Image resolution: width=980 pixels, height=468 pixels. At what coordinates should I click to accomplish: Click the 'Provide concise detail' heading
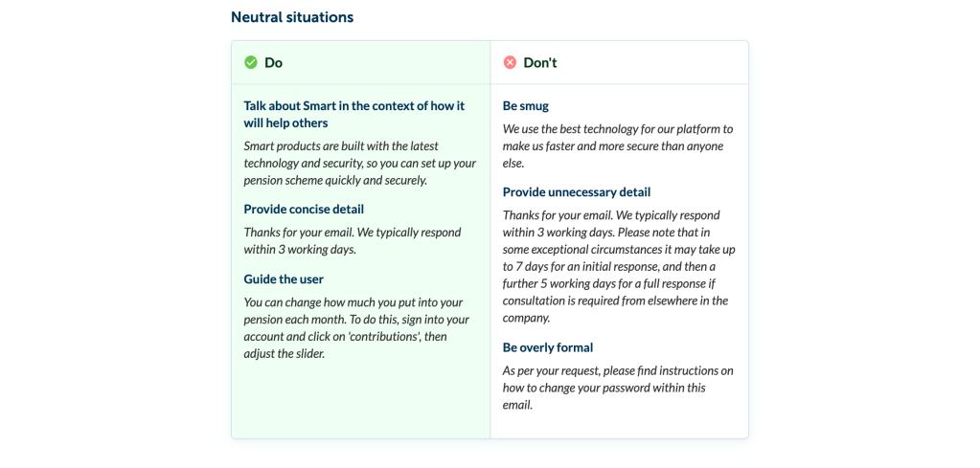tap(304, 209)
